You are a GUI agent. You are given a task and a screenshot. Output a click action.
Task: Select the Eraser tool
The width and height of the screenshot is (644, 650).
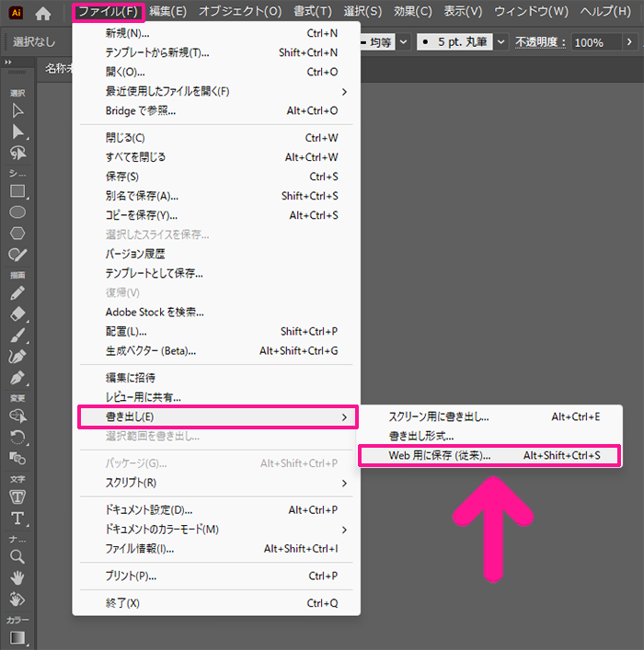tap(17, 314)
